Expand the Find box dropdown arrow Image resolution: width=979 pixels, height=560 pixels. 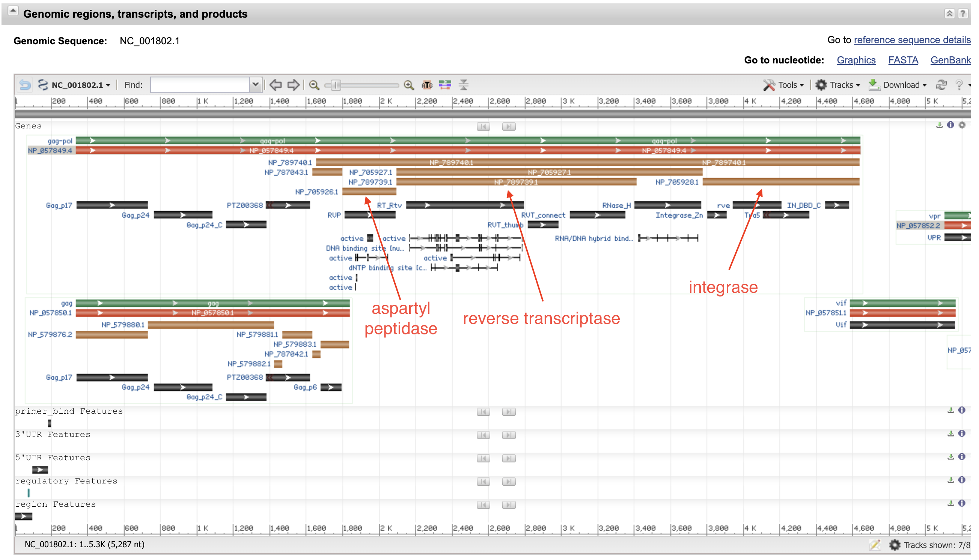click(256, 84)
